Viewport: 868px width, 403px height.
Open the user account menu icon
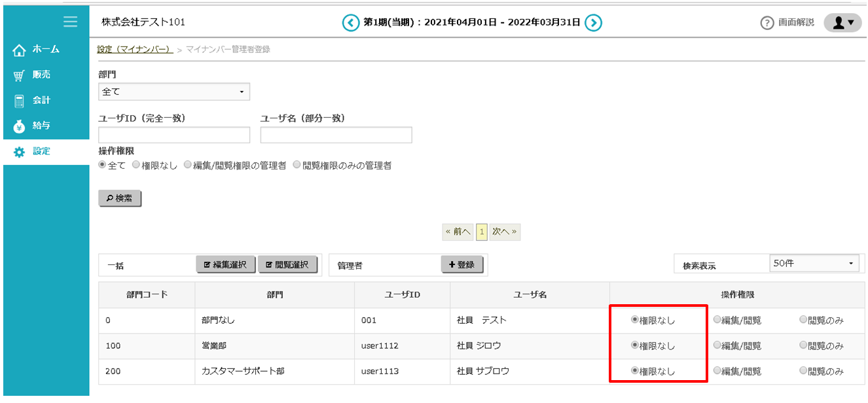(x=842, y=23)
